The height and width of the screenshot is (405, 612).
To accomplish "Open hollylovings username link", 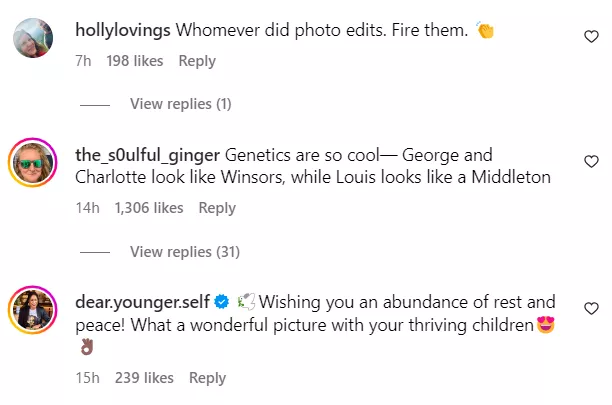I will point(123,30).
